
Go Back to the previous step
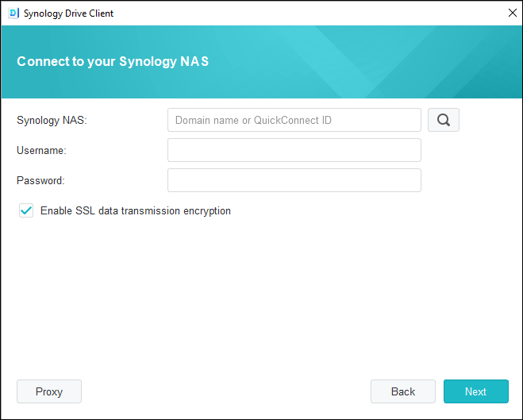coord(403,391)
